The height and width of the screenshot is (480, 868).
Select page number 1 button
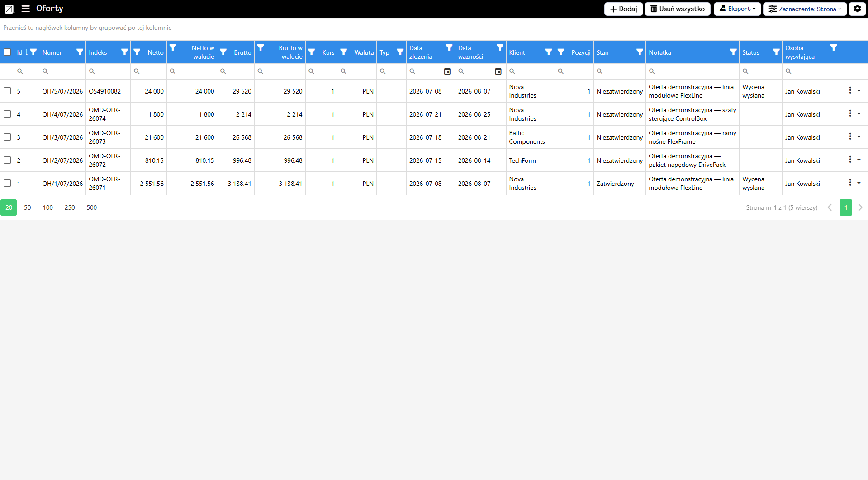[x=845, y=207]
